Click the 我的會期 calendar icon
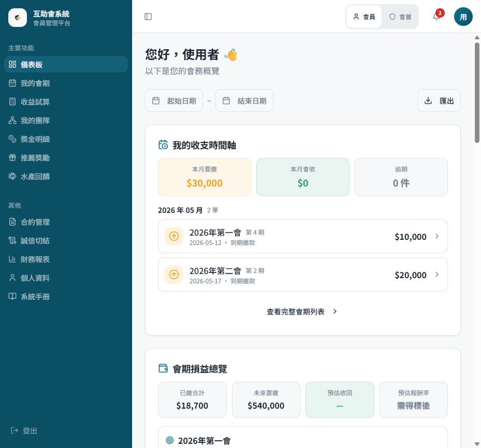This screenshot has width=481, height=448. click(x=12, y=83)
